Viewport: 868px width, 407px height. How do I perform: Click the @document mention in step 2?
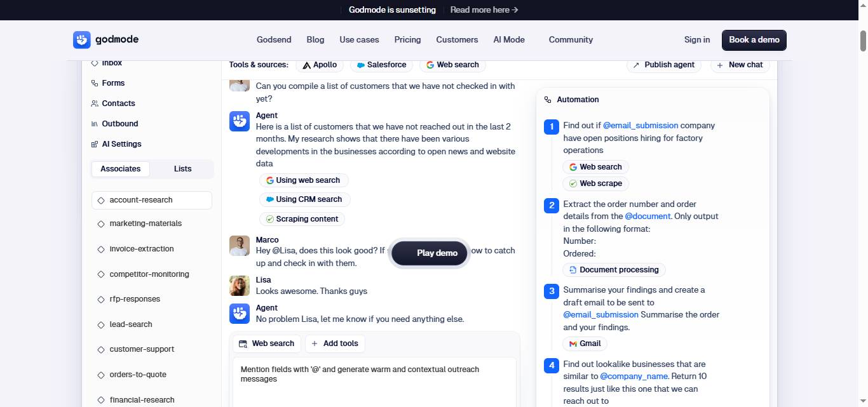648,217
